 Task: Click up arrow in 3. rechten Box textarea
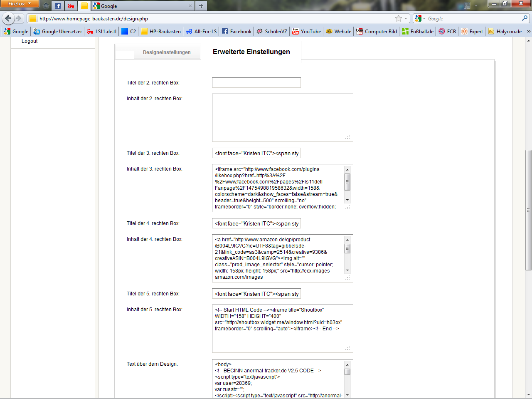pos(347,169)
